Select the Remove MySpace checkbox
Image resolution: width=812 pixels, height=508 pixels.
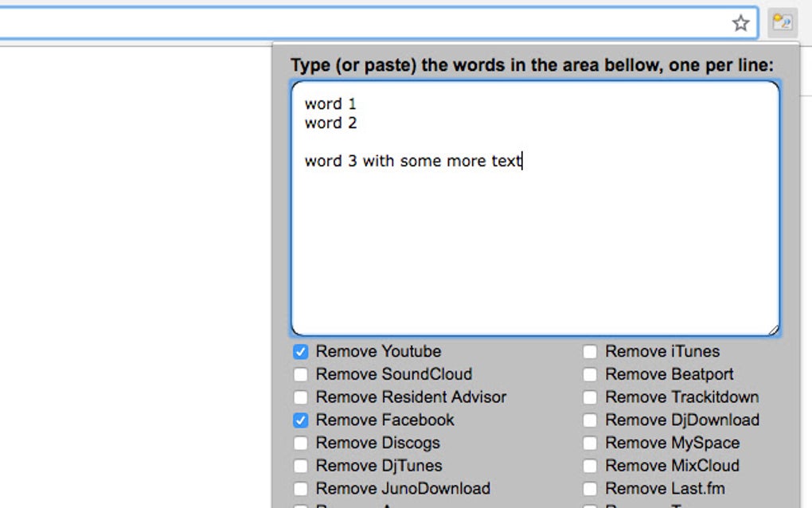[590, 443]
